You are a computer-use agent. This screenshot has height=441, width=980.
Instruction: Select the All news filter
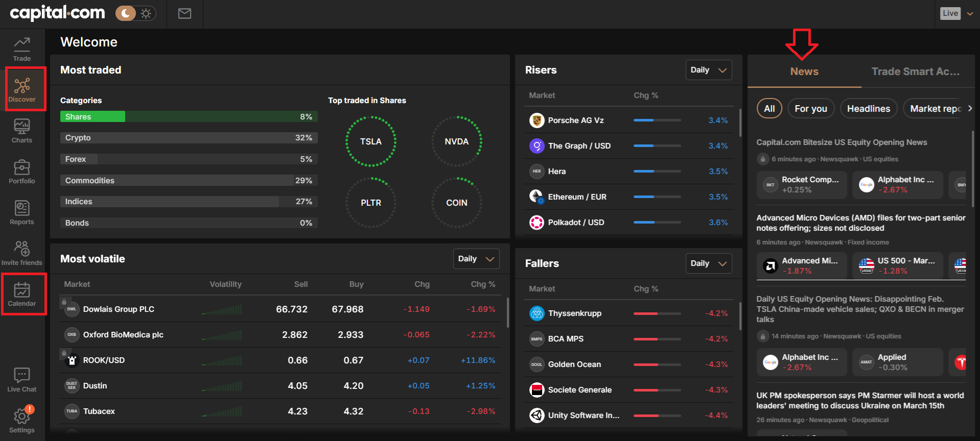pos(769,109)
